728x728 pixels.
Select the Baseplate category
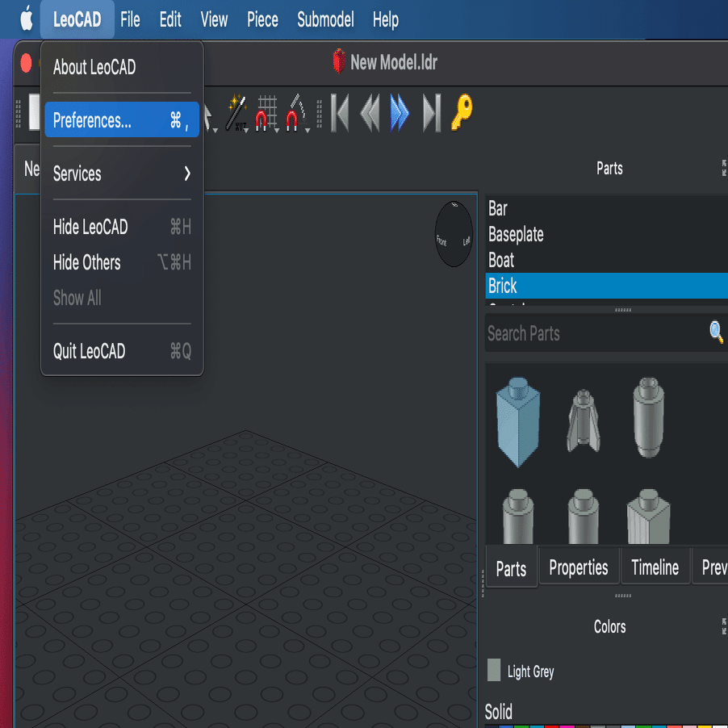point(606,235)
